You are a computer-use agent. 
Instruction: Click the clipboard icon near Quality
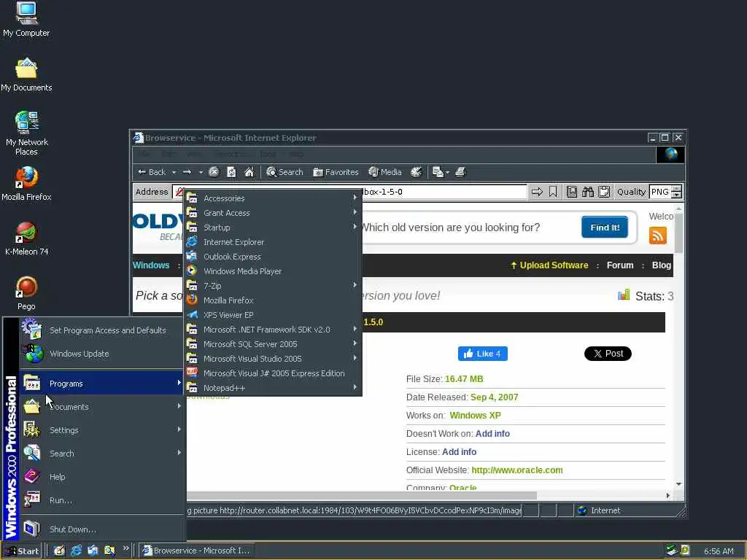pos(604,192)
